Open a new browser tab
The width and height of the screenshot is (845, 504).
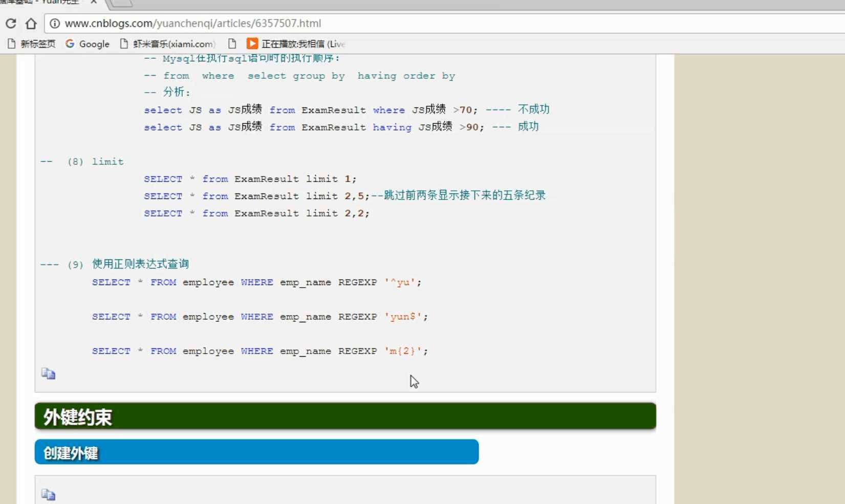coord(122,3)
